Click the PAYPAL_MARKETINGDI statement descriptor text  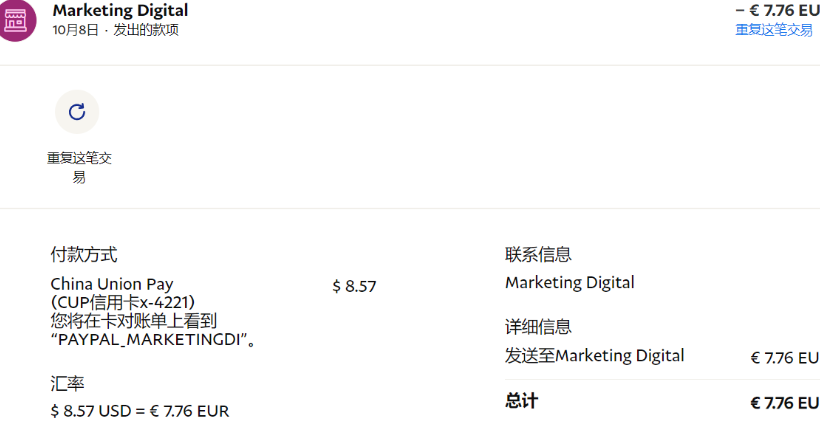152,339
